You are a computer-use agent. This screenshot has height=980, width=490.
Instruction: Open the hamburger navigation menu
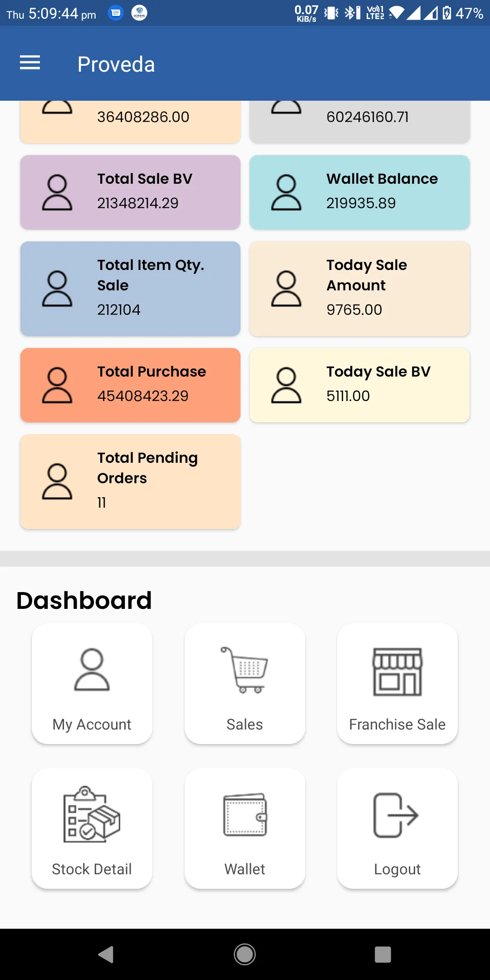[30, 63]
